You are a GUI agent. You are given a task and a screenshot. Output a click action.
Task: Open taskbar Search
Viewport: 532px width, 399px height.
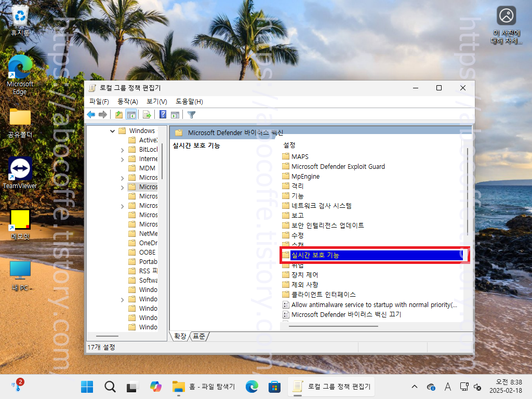(x=110, y=387)
